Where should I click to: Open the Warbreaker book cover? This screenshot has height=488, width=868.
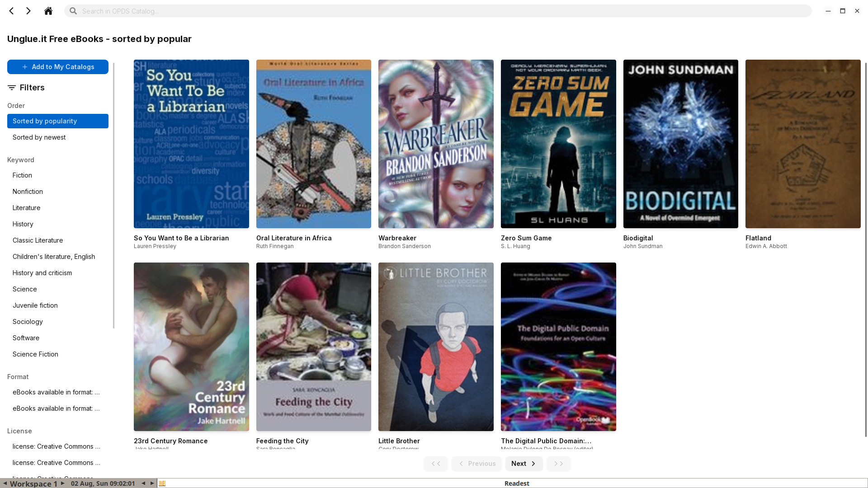[436, 144]
